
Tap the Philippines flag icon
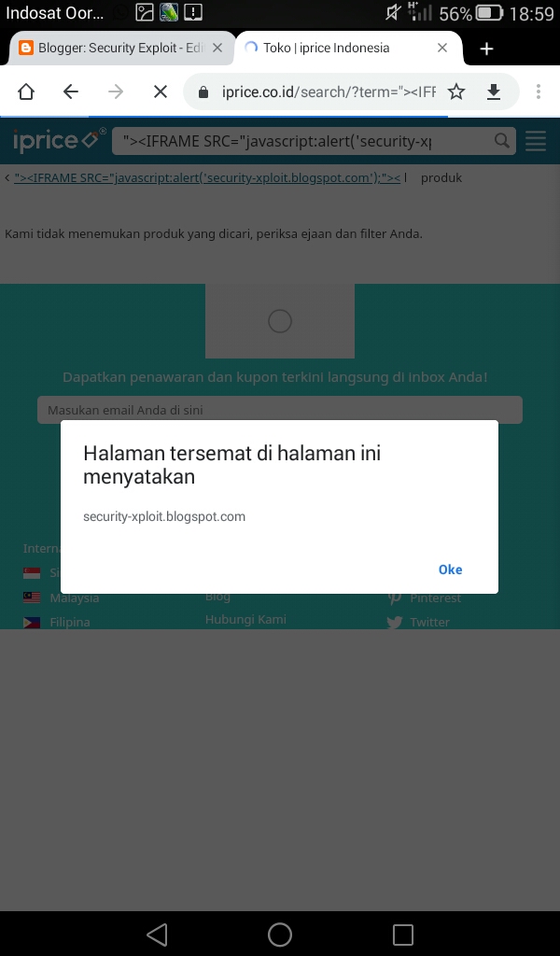(x=32, y=623)
